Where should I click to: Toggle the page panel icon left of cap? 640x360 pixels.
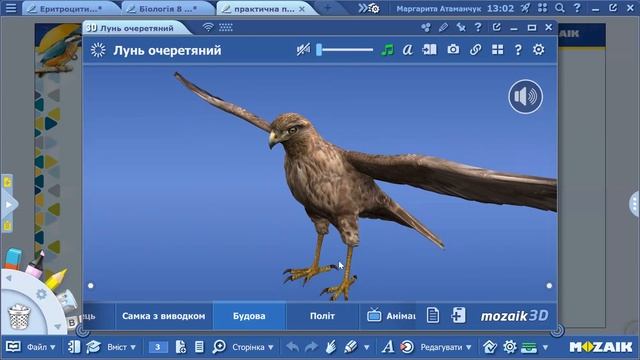[74, 347]
